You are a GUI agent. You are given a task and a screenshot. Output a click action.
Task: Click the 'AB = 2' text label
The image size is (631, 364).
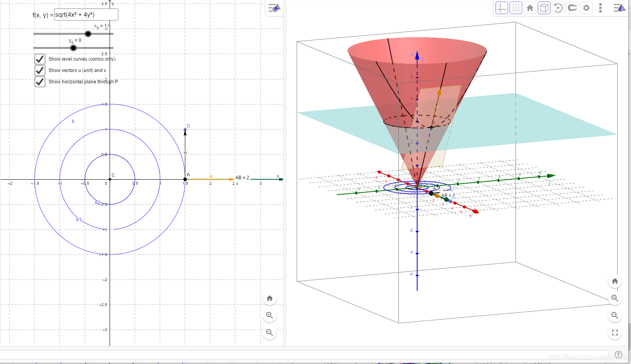242,178
